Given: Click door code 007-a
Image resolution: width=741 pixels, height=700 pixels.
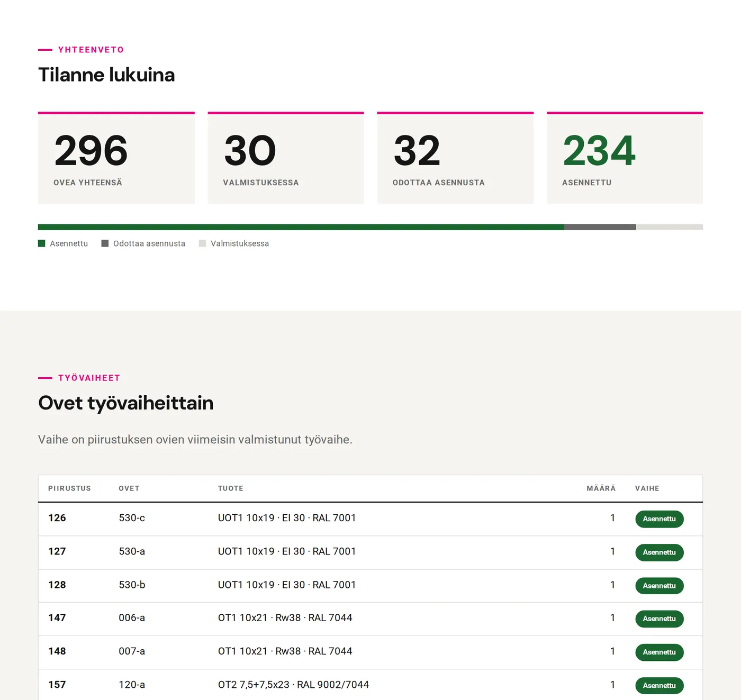Looking at the screenshot, I should point(132,651).
